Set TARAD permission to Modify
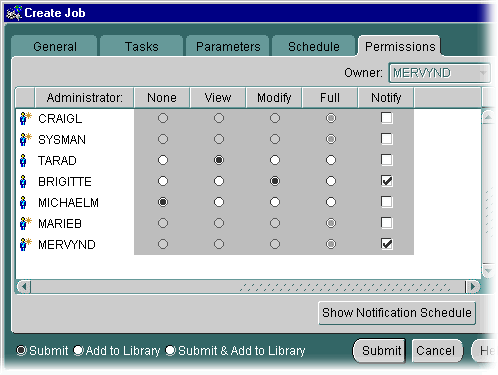Image resolution: width=498 pixels, height=375 pixels. tap(275, 160)
